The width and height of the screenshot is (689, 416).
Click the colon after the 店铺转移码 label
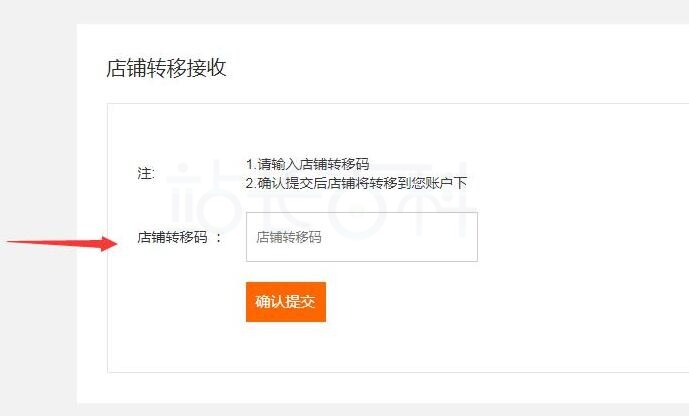pyautogui.click(x=219, y=238)
